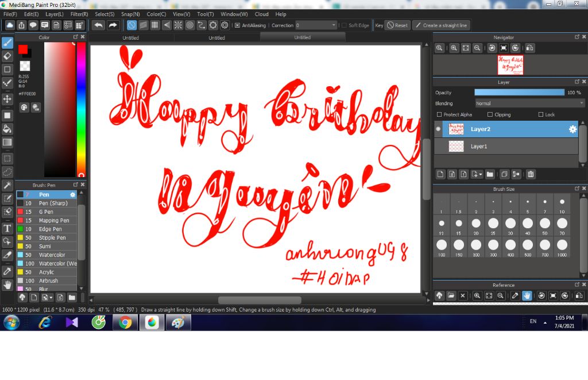Choose brush size 20
This screenshot has width=588, height=380.
coord(476,227)
